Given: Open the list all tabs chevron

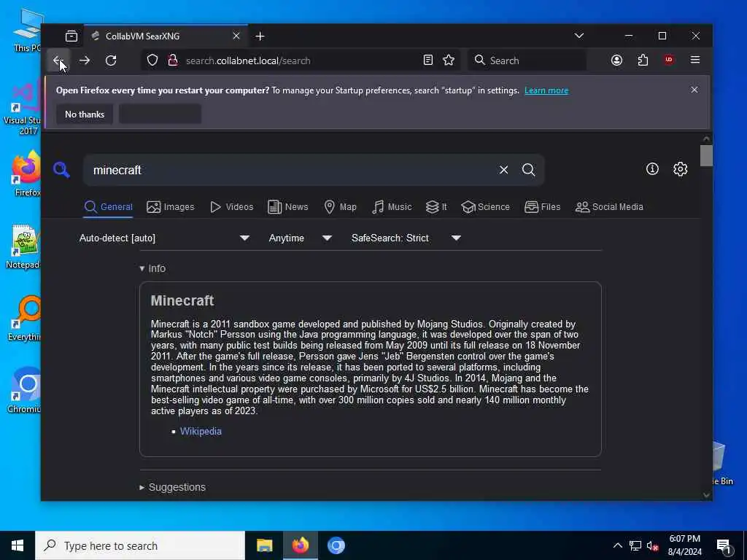Looking at the screenshot, I should click(x=578, y=36).
